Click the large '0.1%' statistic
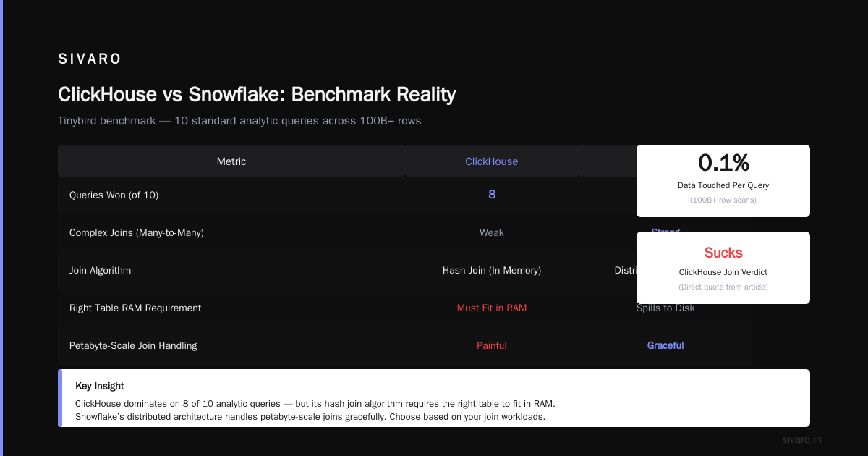The image size is (868, 456). [x=723, y=163]
